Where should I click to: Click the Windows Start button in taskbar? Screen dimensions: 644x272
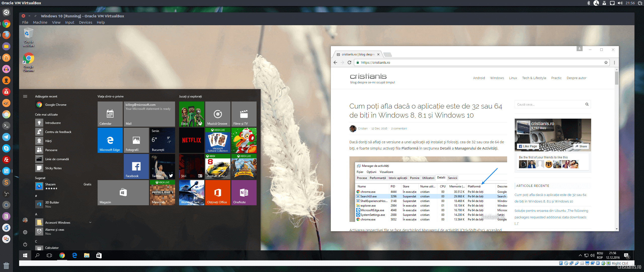click(25, 255)
